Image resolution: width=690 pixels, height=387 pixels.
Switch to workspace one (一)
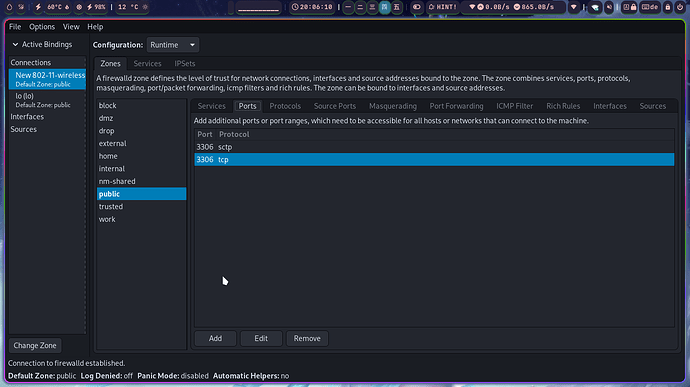point(348,7)
